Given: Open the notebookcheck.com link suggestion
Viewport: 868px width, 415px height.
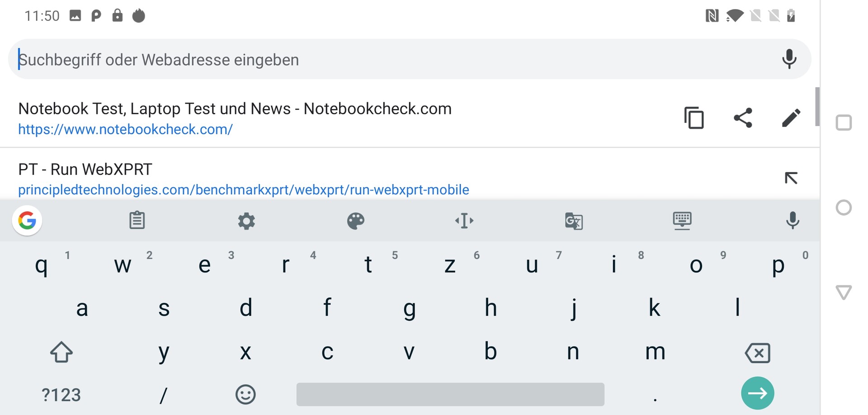Looking at the screenshot, I should (235, 118).
